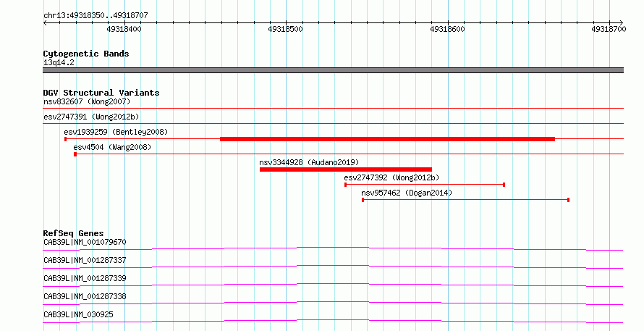
Task: Click ruler position label 49318500
Action: point(285,29)
